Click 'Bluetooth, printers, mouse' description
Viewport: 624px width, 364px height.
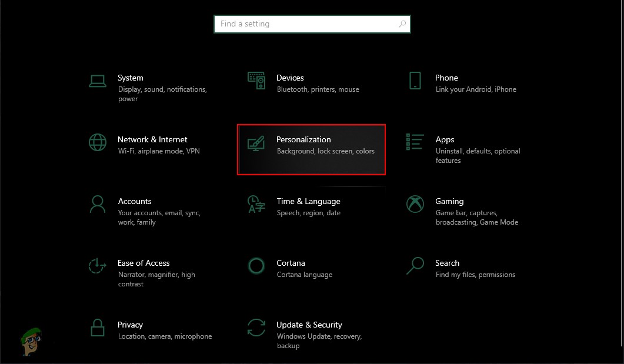318,89
